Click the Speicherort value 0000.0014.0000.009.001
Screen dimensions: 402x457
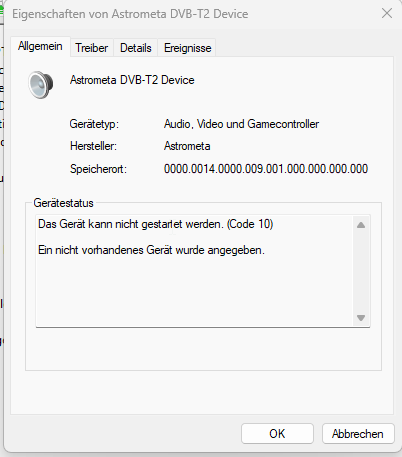266,169
